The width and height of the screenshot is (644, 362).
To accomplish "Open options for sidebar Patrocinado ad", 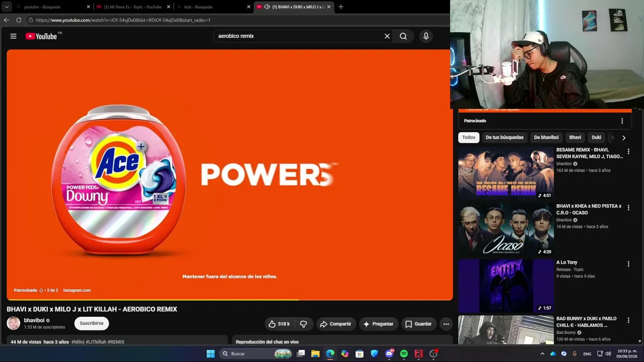I will point(622,121).
